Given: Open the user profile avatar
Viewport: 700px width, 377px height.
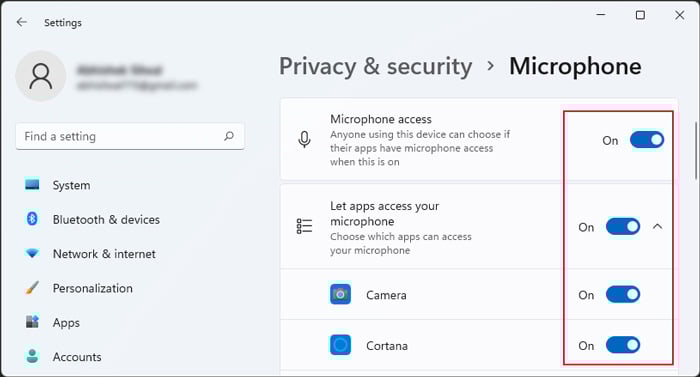Looking at the screenshot, I should pos(41,76).
